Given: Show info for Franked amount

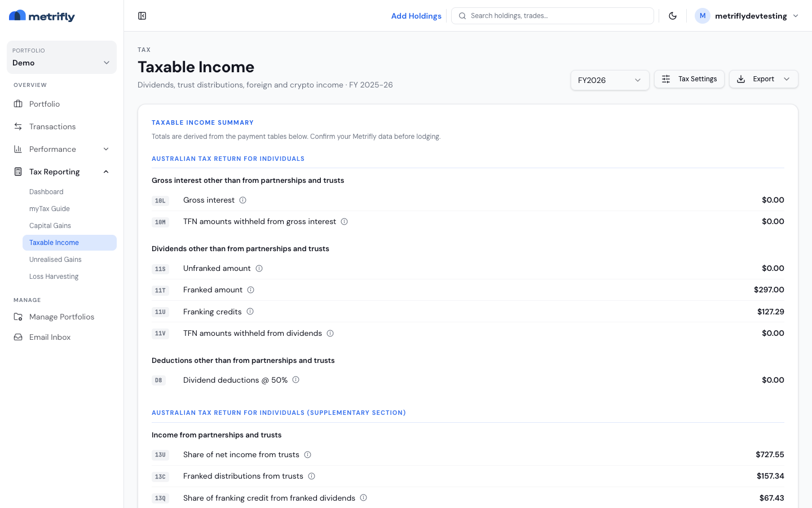Looking at the screenshot, I should coord(250,290).
